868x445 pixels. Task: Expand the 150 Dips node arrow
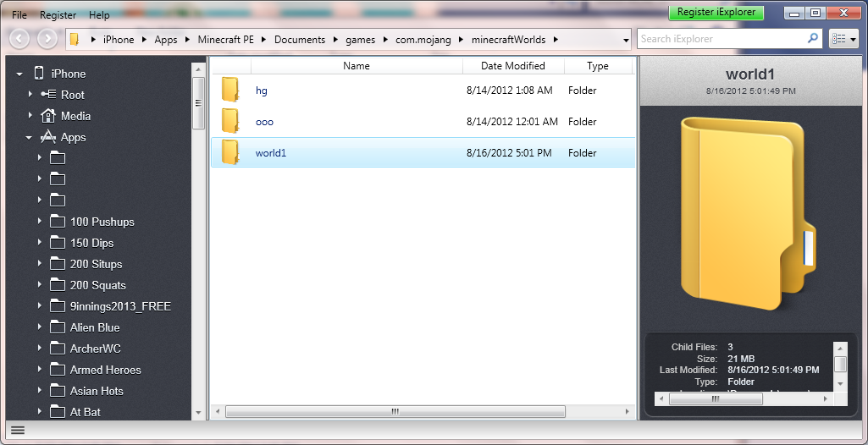click(x=40, y=242)
